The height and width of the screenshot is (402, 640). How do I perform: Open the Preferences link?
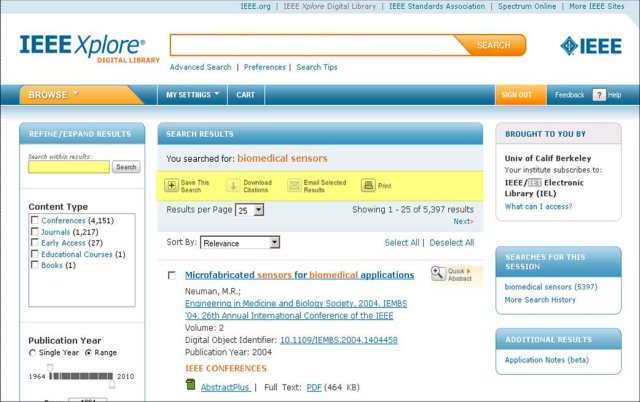pos(264,67)
